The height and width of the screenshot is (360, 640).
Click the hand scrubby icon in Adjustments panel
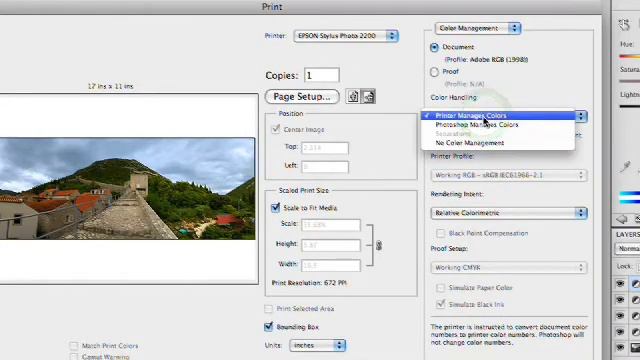624,25
